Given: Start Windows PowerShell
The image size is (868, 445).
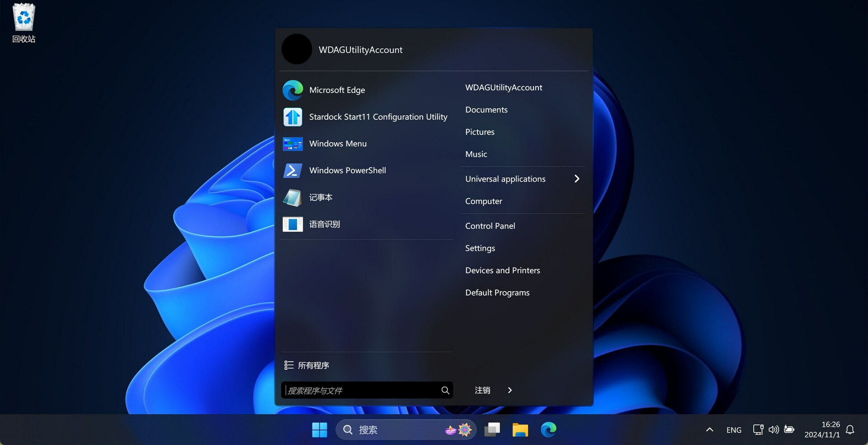Looking at the screenshot, I should 347,171.
